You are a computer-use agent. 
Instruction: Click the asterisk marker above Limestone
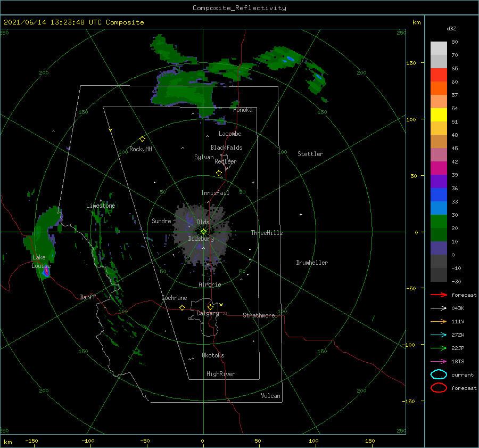point(101,201)
